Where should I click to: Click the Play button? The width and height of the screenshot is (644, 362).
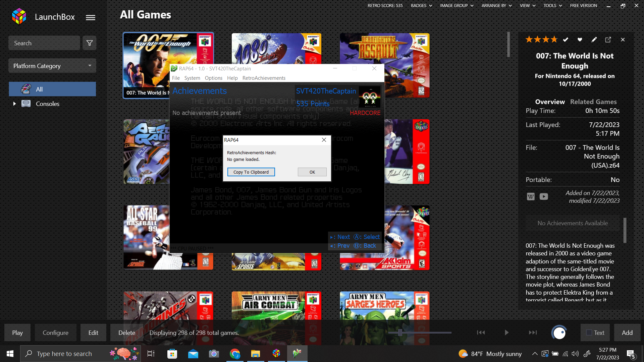pyautogui.click(x=17, y=333)
